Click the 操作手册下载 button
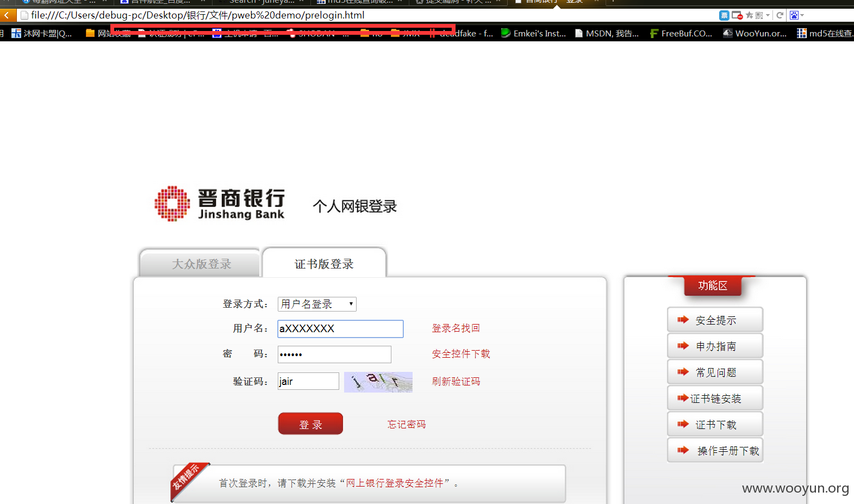The image size is (854, 504). (715, 450)
